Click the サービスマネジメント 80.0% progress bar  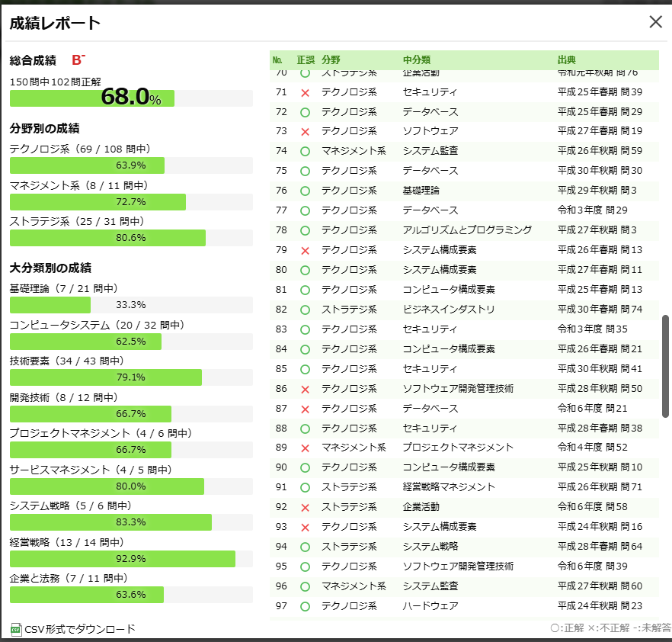pos(131,486)
